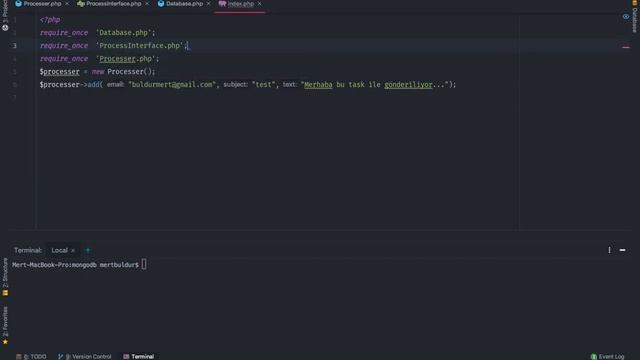Click the Database.php file type icon
Screen dimensions: 640x360
coord(161,4)
